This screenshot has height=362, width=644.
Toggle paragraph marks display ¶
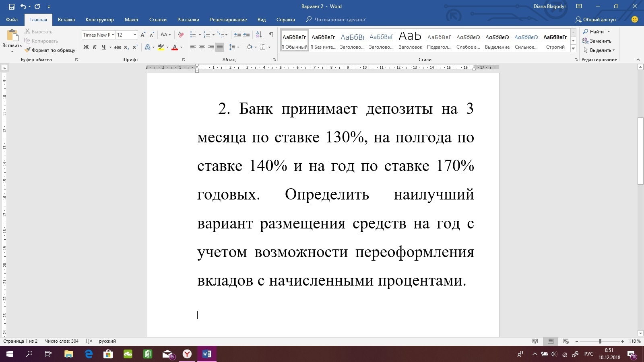271,35
